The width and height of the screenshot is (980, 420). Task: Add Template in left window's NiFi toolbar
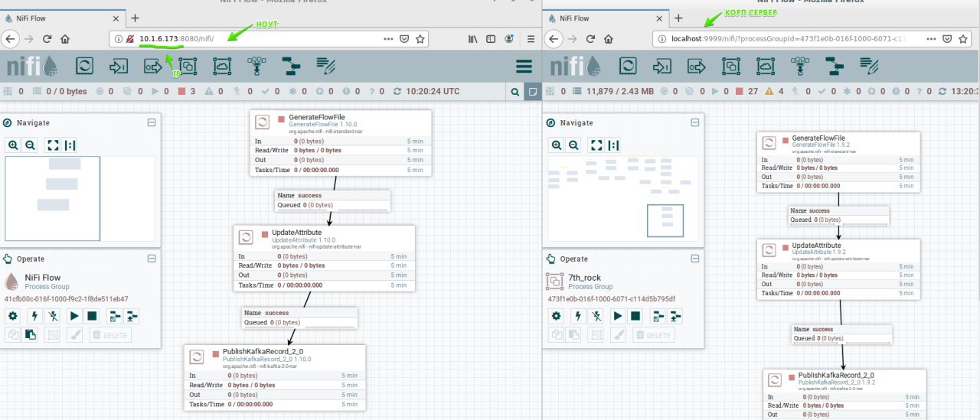point(291,66)
